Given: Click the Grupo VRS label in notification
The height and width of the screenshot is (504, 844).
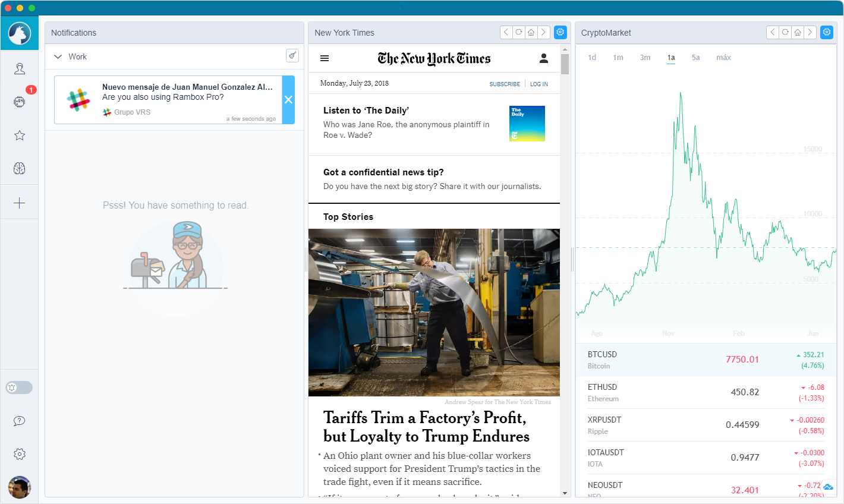Looking at the screenshot, I should [x=132, y=112].
